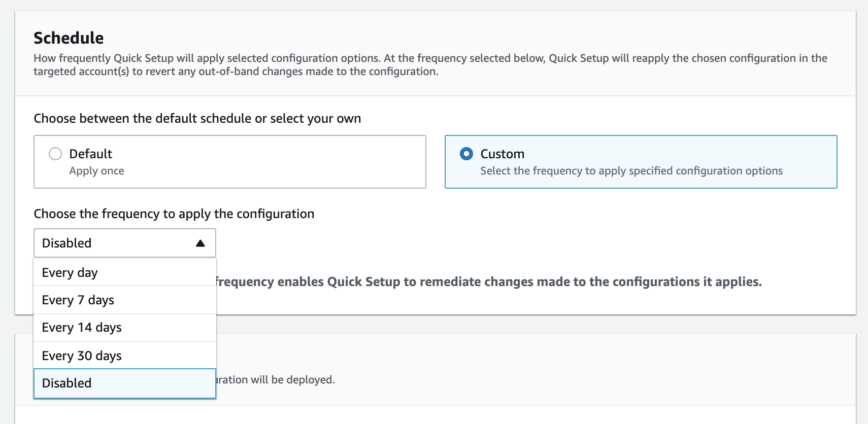The height and width of the screenshot is (424, 868).
Task: Click the Custom option card
Action: click(641, 161)
